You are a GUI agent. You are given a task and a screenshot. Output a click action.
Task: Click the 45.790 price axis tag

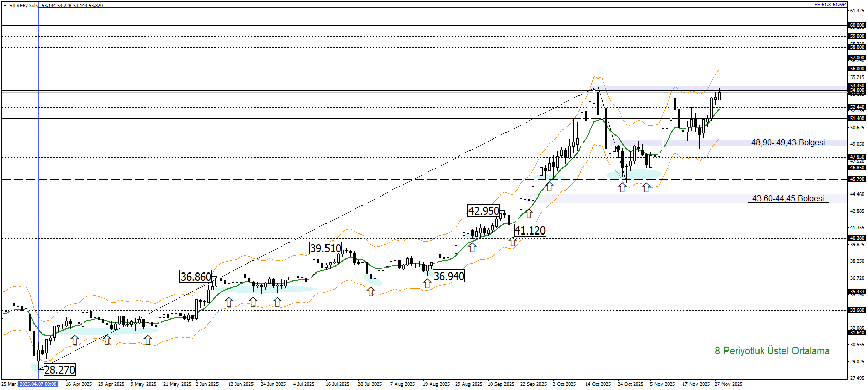pyautogui.click(x=857, y=179)
